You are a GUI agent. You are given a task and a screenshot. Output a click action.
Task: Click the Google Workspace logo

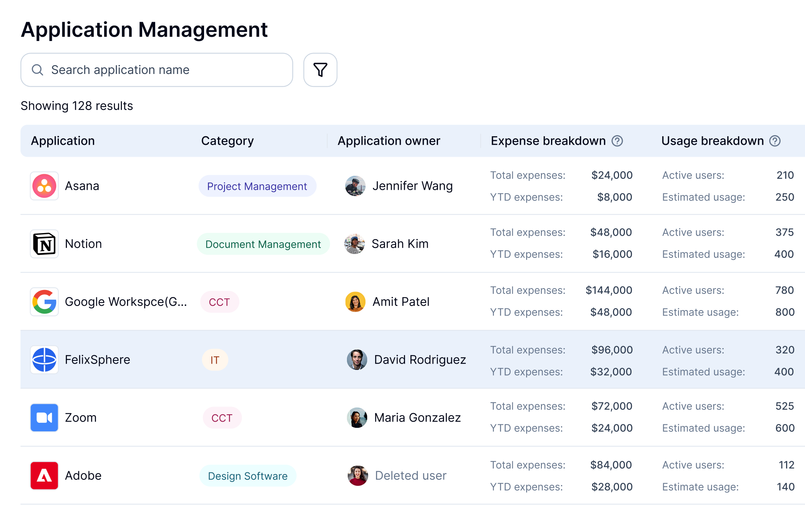(44, 302)
